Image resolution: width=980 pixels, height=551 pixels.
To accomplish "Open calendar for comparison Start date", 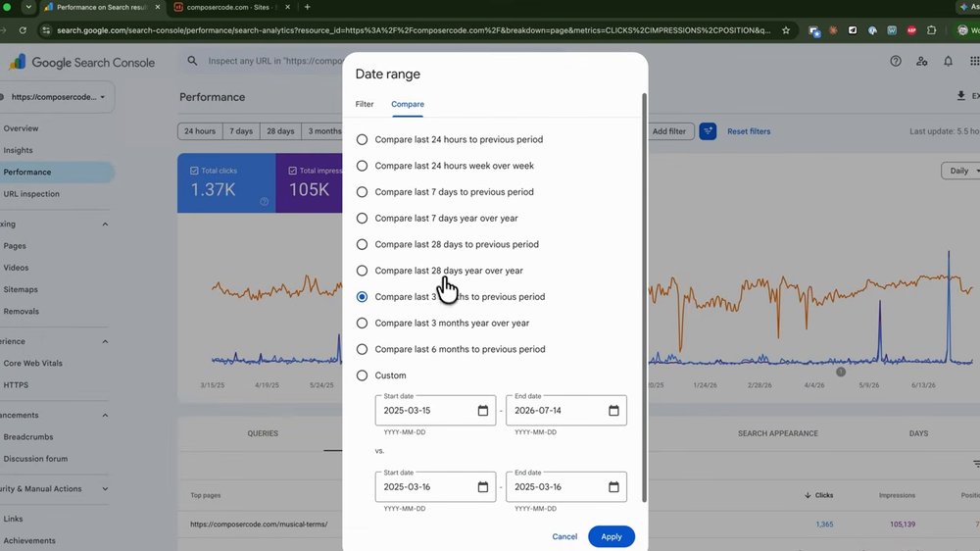I will [482, 486].
